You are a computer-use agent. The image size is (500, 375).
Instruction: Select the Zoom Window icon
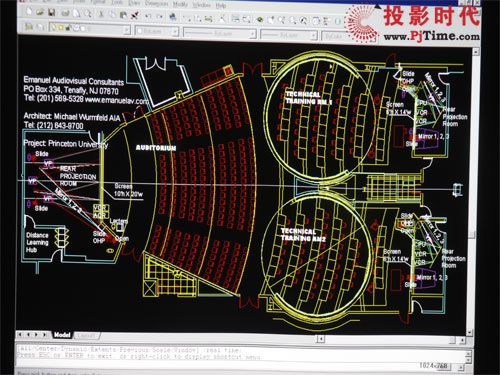click(293, 20)
